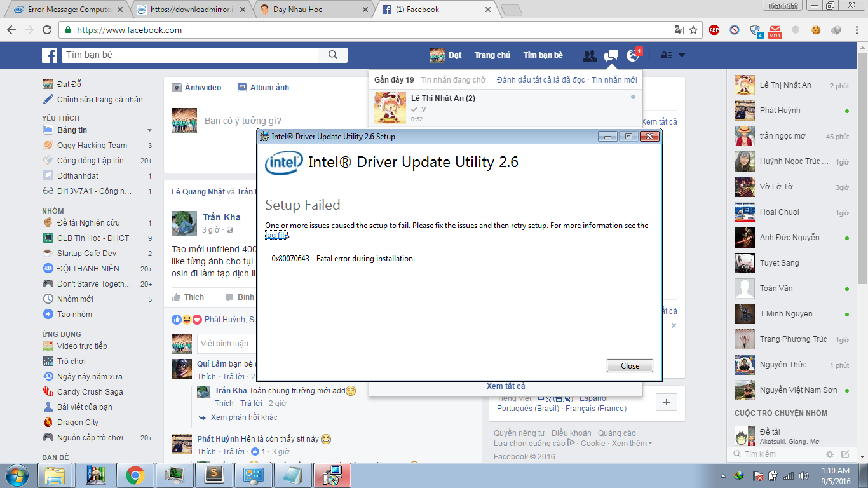Open volume control in system tray
The width and height of the screenshot is (868, 488).
804,475
